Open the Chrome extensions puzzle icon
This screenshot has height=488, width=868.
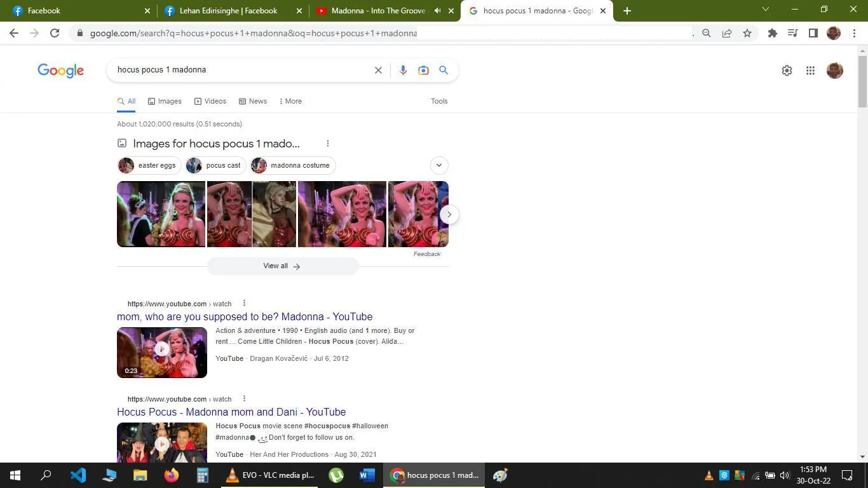(x=773, y=33)
